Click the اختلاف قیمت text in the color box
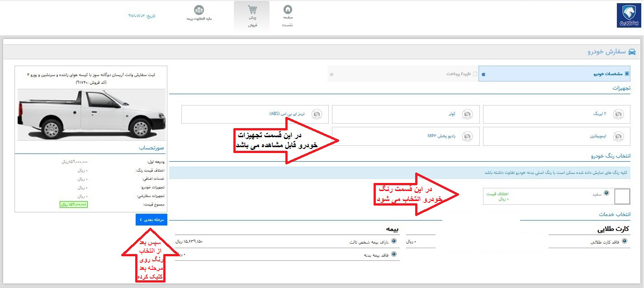 498,194
